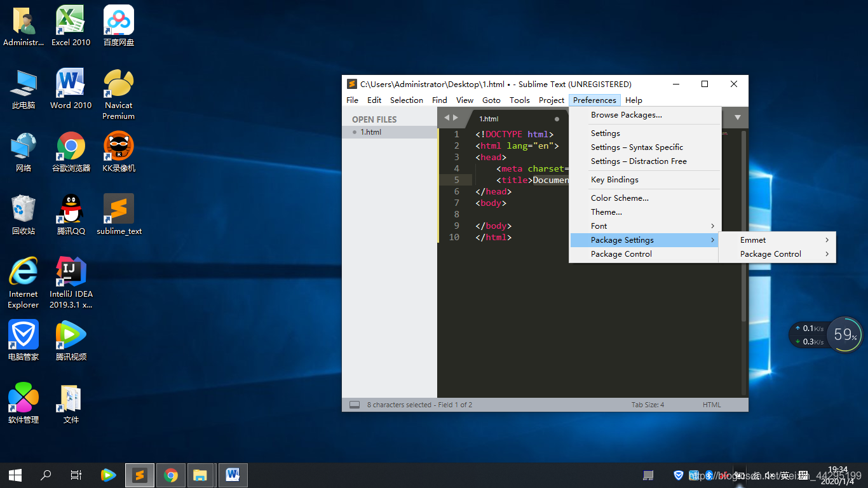Open the Baidu Netdisk desktop icon
This screenshot has width=868, height=488.
(x=119, y=26)
